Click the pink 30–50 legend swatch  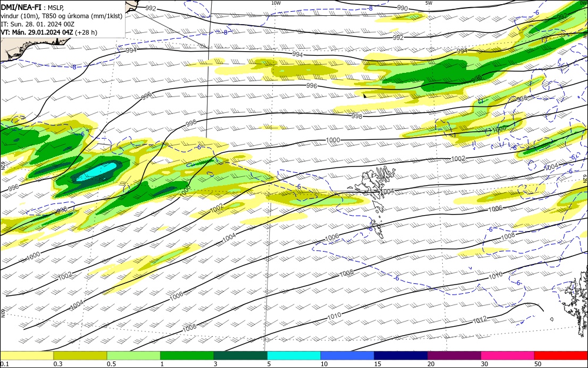pos(508,356)
